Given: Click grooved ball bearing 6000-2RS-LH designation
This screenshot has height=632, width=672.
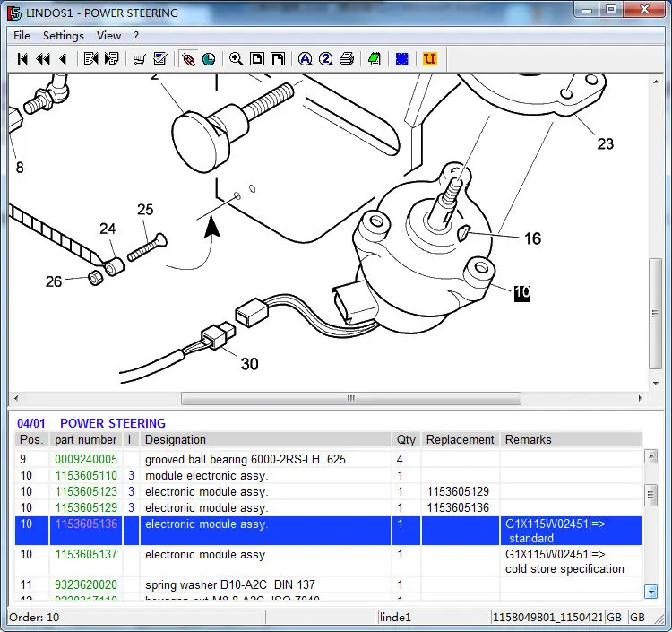Looking at the screenshot, I should [x=246, y=460].
